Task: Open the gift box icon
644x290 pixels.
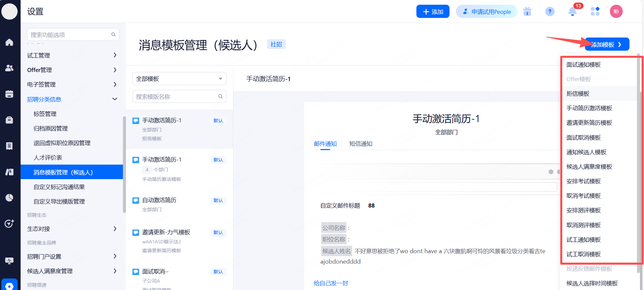Action: click(x=527, y=12)
